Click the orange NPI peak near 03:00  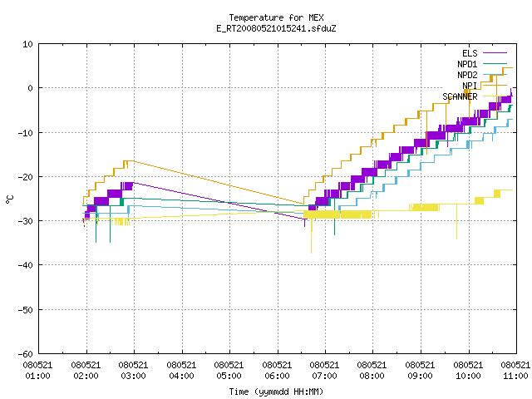(129, 161)
